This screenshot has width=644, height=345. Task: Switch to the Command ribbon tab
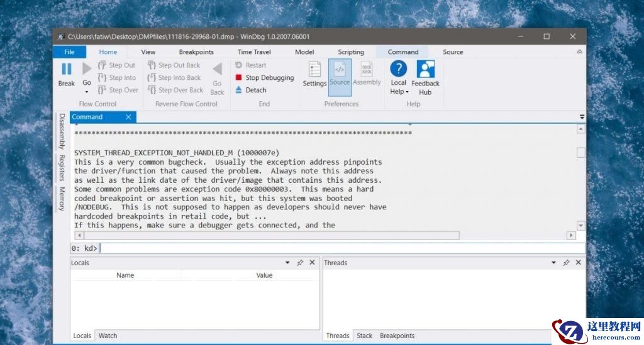(x=403, y=52)
